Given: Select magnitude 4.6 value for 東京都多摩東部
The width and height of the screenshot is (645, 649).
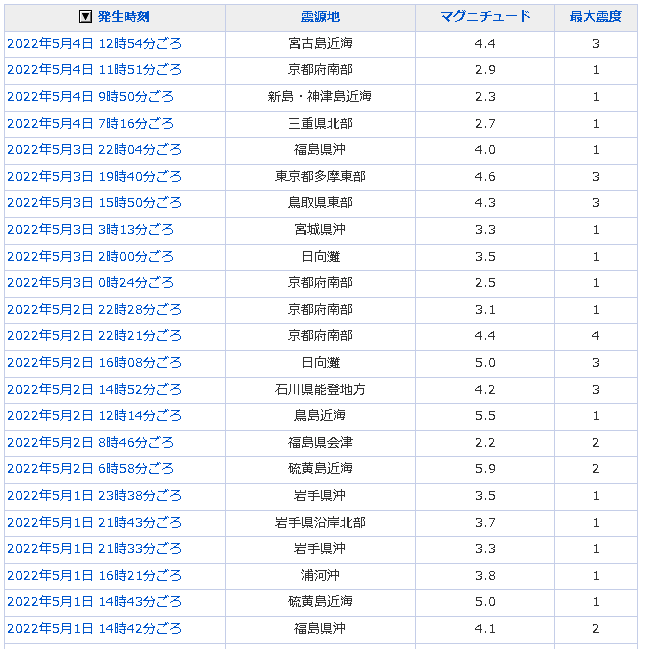Looking at the screenshot, I should coord(485,177).
